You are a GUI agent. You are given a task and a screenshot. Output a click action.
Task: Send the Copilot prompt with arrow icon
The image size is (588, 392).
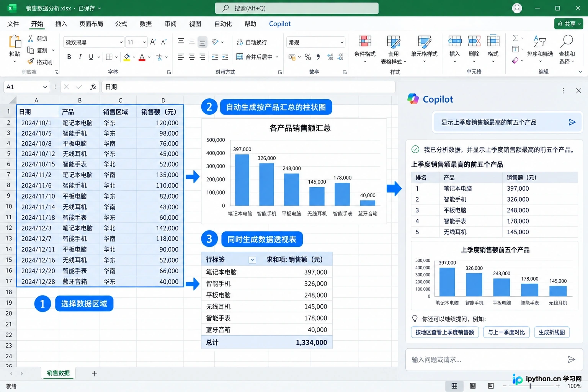click(x=572, y=122)
